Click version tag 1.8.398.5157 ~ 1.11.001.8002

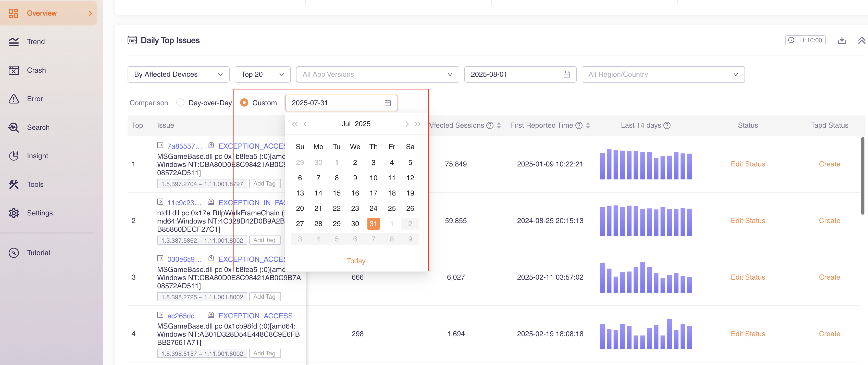tap(202, 354)
